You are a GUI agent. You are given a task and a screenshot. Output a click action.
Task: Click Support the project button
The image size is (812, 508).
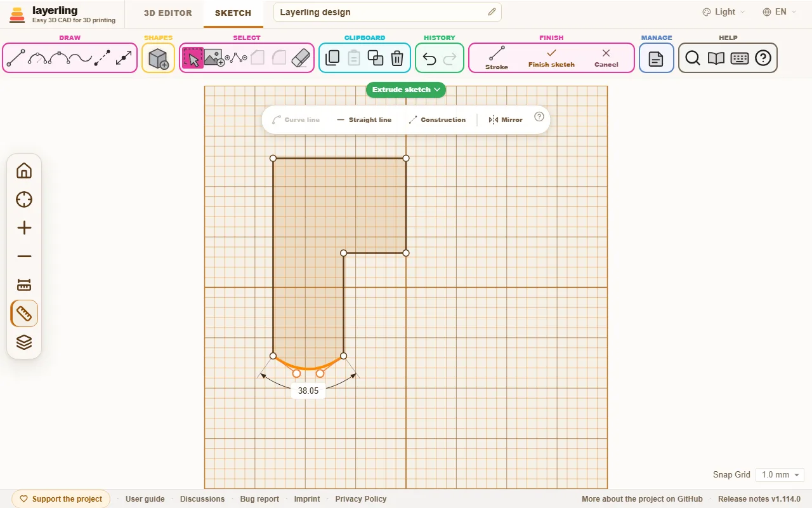coord(61,499)
